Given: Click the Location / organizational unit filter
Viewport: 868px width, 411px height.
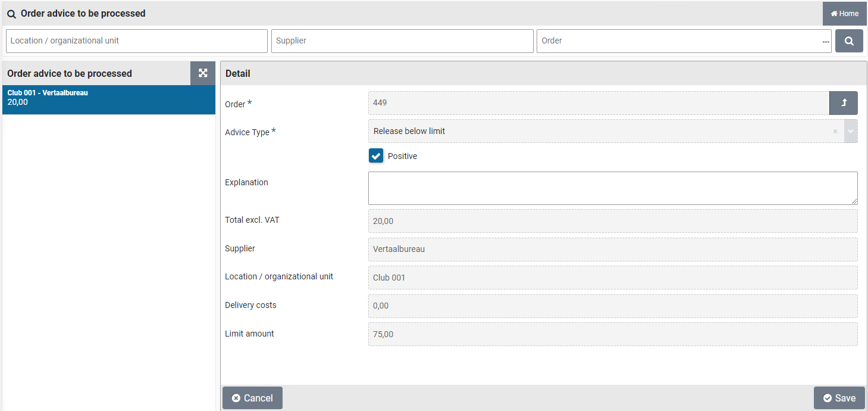Looking at the screenshot, I should (x=136, y=41).
